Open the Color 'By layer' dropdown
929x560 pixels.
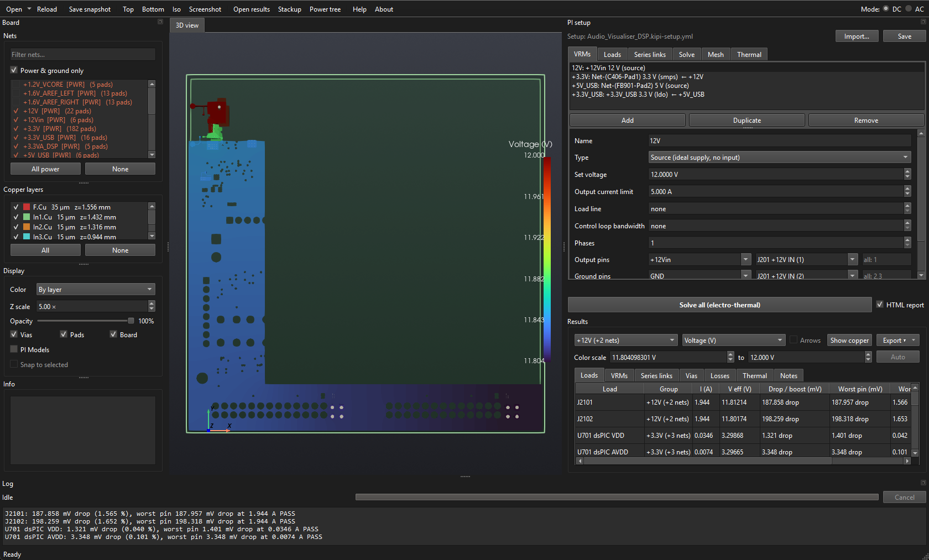pos(96,290)
